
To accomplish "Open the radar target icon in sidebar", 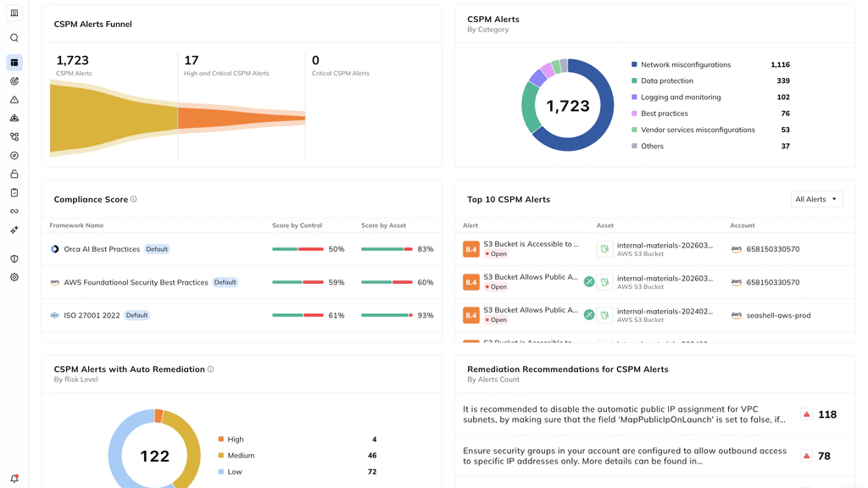I will click(14, 81).
